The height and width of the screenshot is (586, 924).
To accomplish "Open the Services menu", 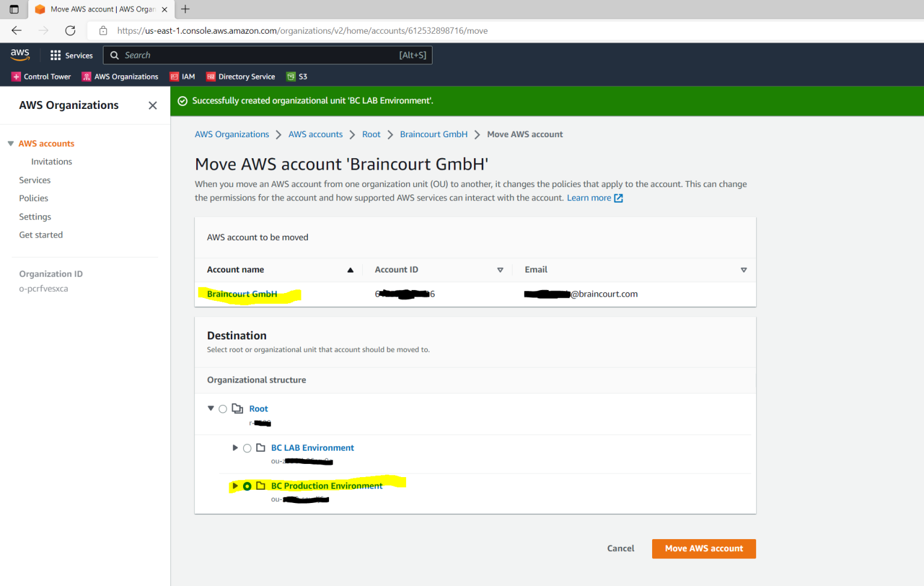I will [x=71, y=55].
